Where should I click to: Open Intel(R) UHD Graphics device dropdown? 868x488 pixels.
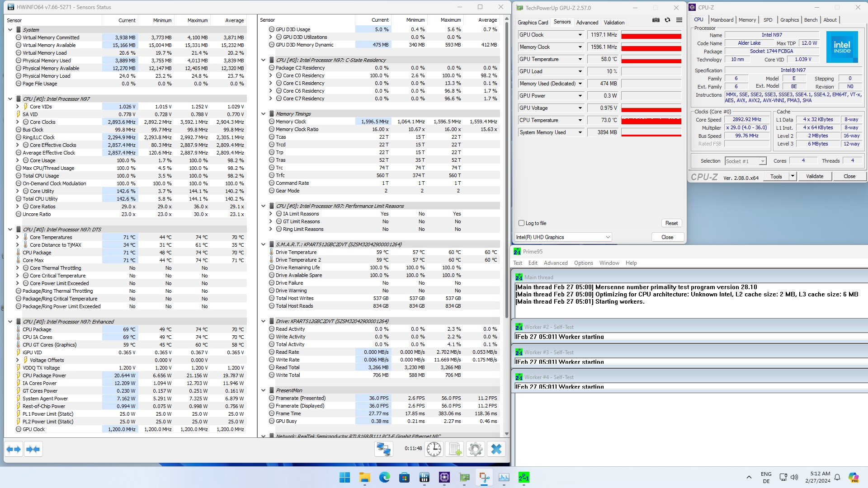coord(563,237)
